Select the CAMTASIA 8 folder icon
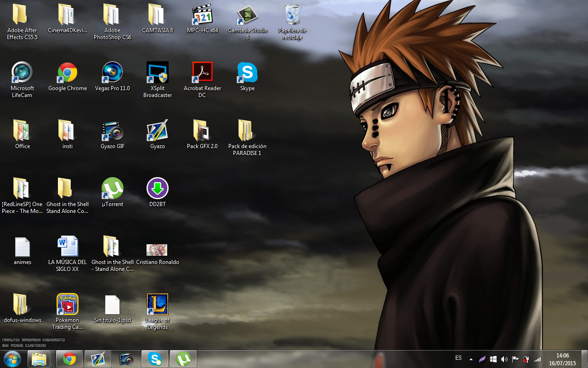588x368 pixels. [157, 14]
